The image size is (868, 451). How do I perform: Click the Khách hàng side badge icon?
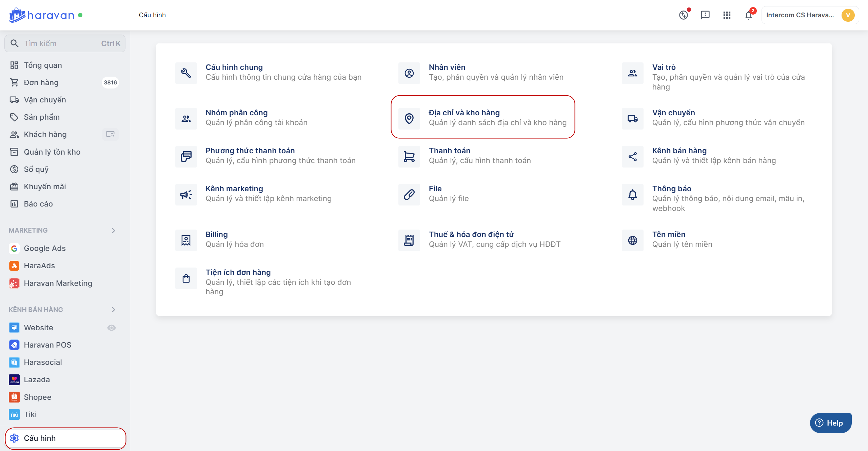pos(110,134)
